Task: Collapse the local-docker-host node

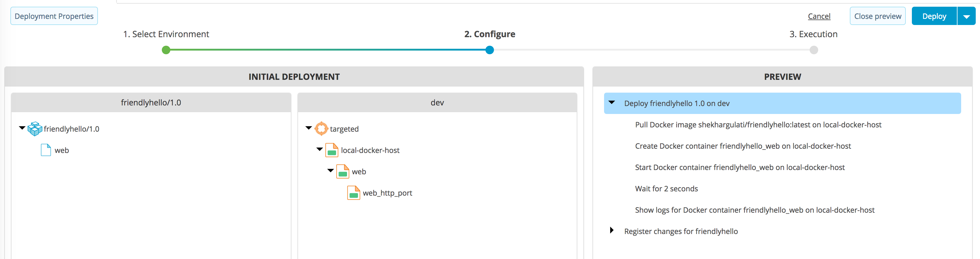Action: [x=320, y=149]
